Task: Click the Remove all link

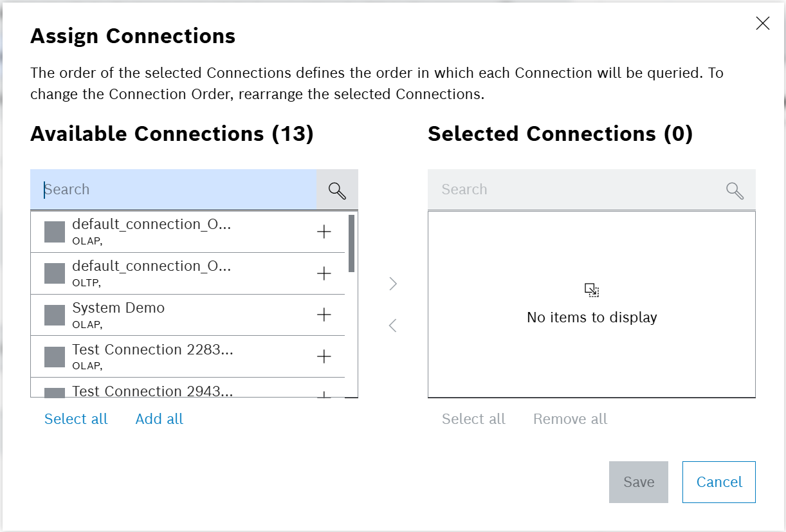Action: [x=570, y=419]
